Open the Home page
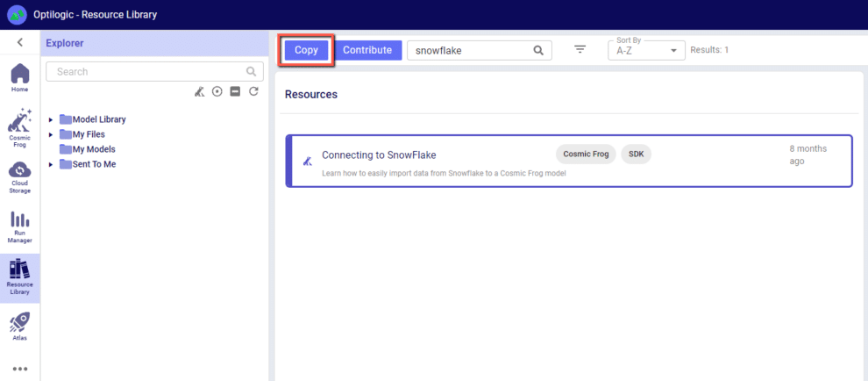The image size is (868, 381). pos(20,77)
